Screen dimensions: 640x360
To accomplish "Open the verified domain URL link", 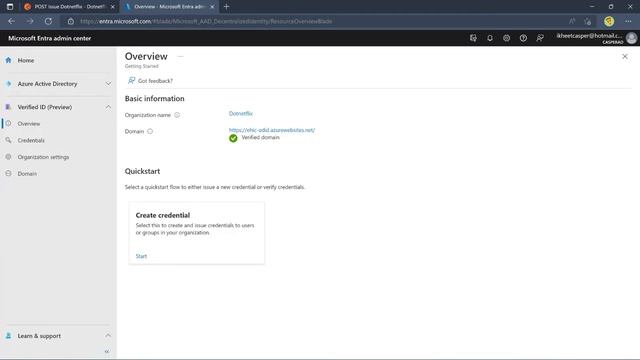I will (272, 130).
